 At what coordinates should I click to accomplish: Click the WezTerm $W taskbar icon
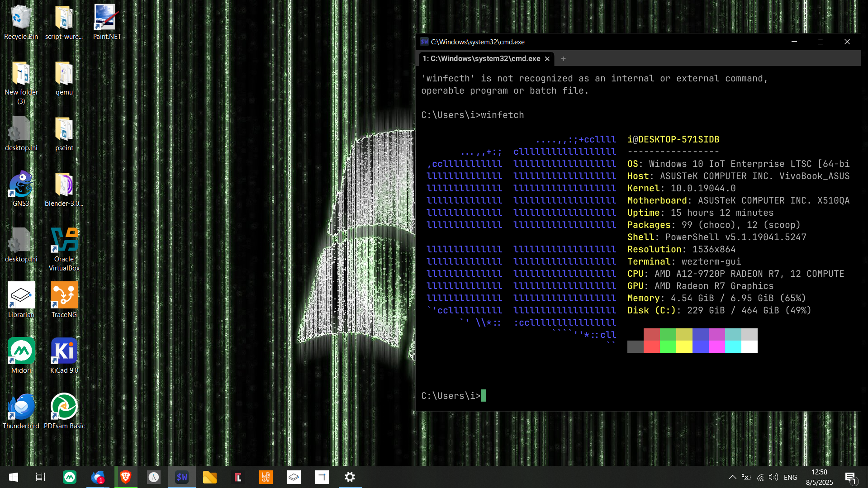point(182,477)
